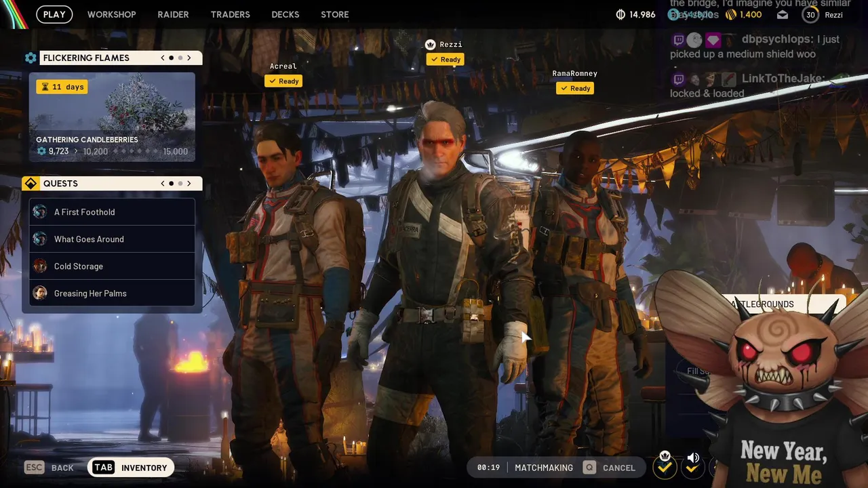
Task: Click the MATCHMAKING status label
Action: 544,468
